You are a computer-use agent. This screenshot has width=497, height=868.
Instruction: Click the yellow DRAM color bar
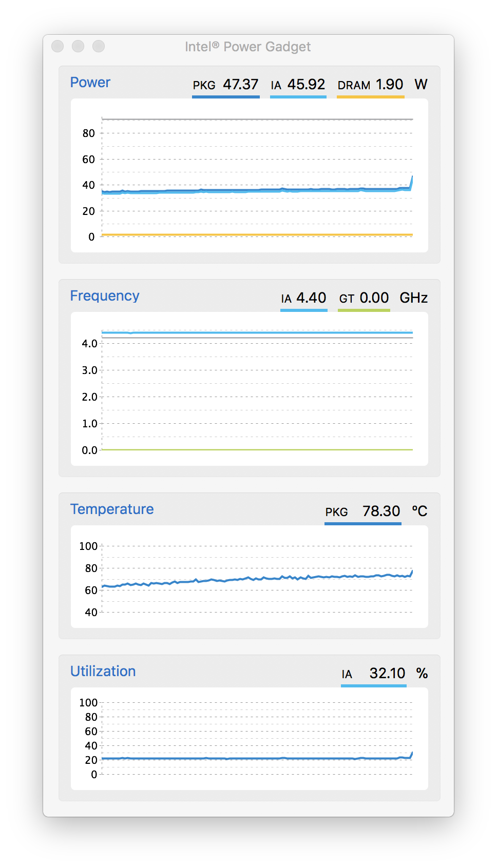point(371,96)
